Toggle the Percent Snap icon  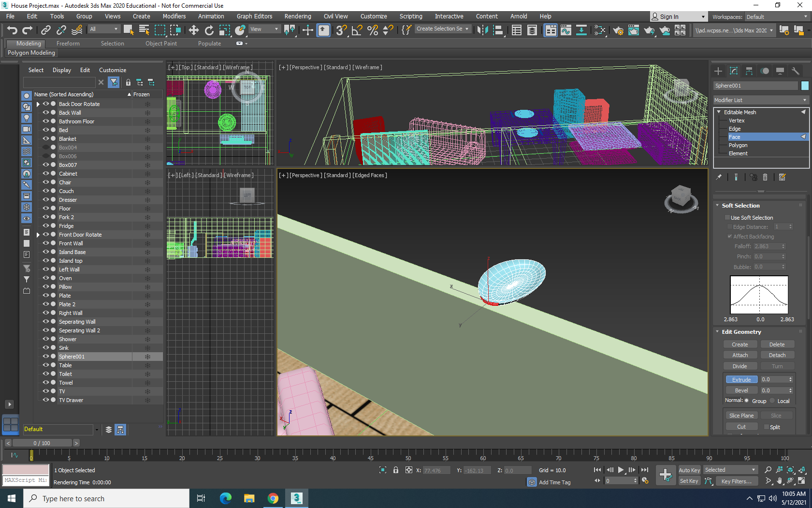point(373,30)
